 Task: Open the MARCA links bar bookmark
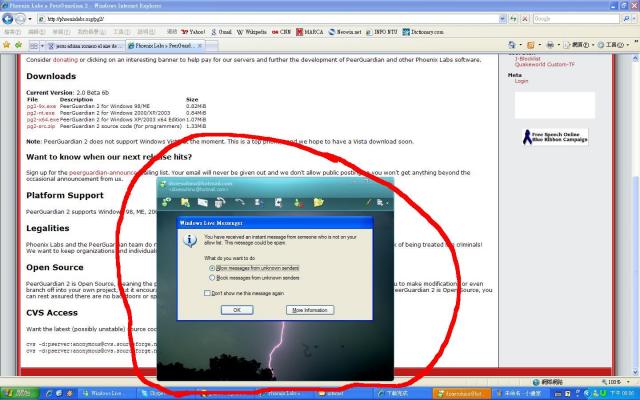click(x=310, y=32)
